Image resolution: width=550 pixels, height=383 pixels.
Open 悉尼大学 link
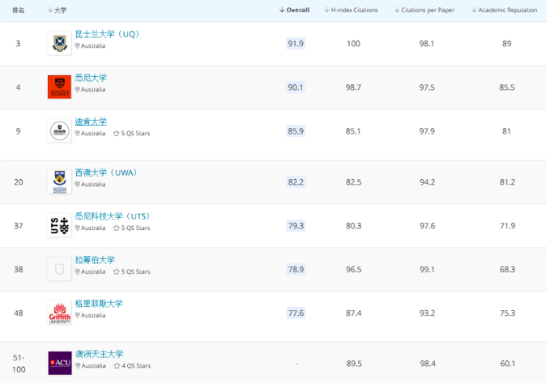pos(91,78)
